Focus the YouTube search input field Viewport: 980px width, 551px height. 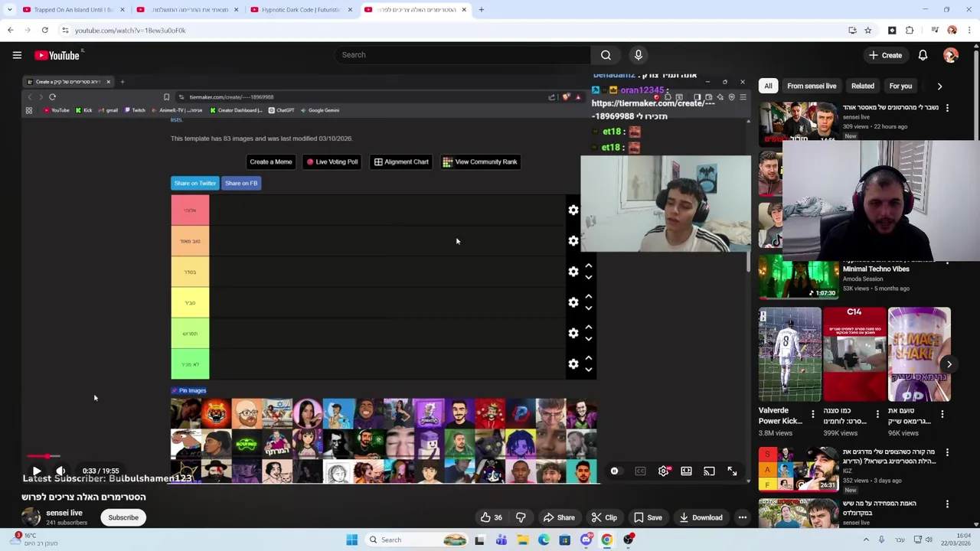pyautogui.click(x=462, y=55)
